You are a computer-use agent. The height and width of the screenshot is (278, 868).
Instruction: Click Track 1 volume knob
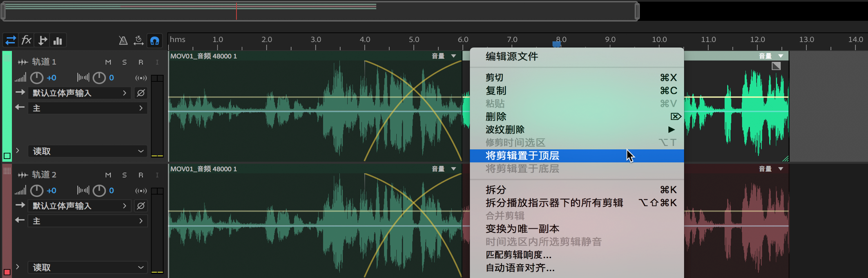point(37,78)
